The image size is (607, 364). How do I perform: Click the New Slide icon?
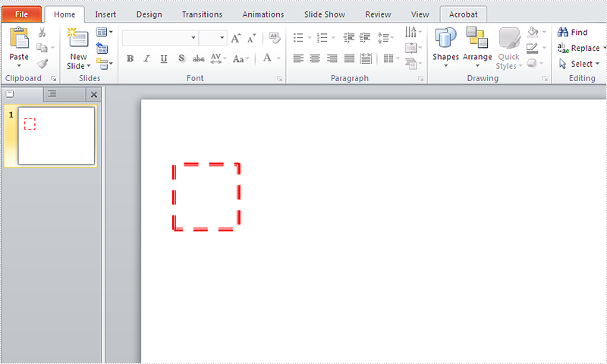tap(78, 38)
